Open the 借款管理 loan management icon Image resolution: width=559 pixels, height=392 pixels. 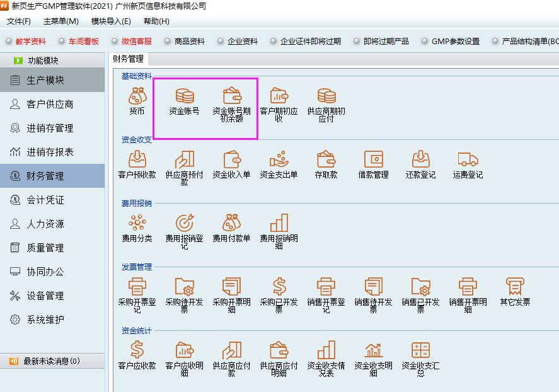(x=373, y=159)
